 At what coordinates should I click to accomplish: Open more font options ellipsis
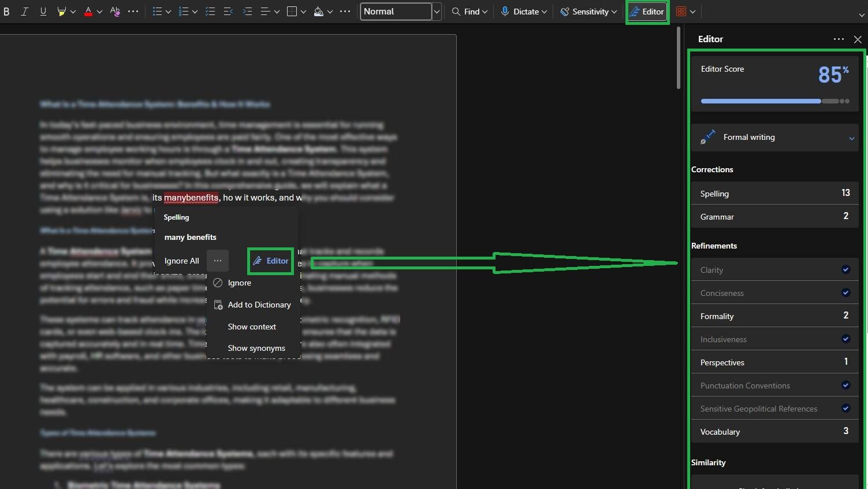[x=133, y=12]
